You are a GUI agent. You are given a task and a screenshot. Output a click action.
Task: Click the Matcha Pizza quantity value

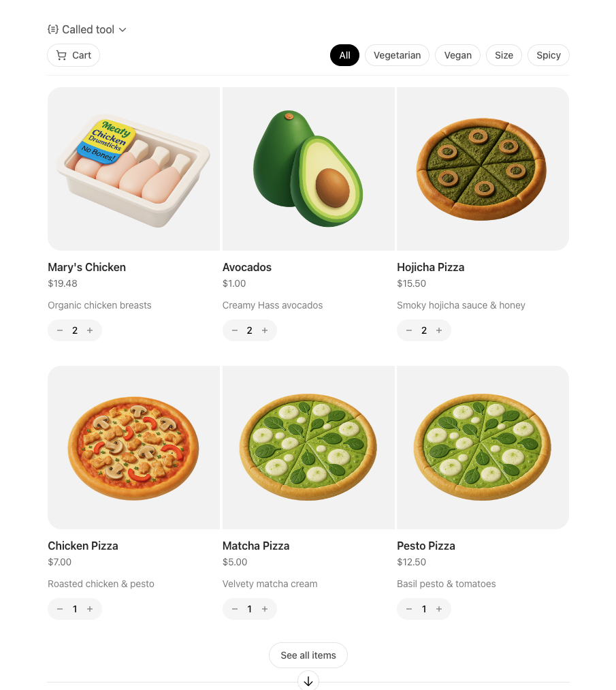(x=249, y=609)
